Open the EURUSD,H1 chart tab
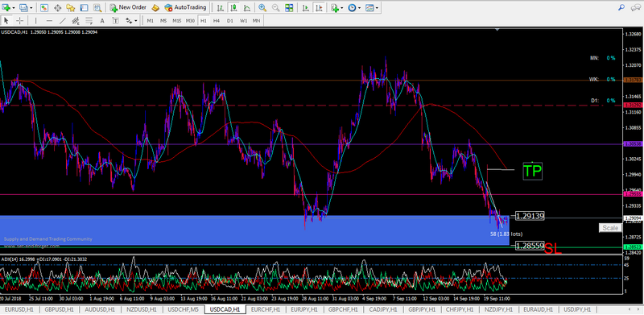 (19, 309)
